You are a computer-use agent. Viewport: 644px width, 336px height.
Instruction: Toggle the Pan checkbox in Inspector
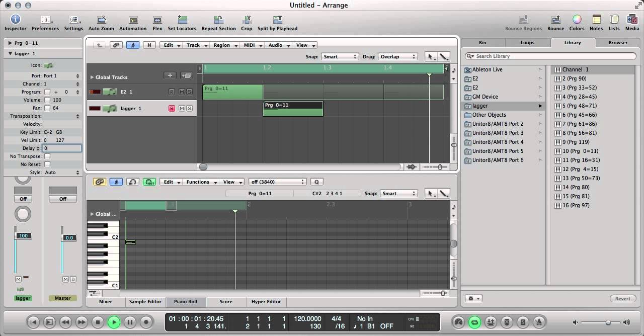[47, 108]
